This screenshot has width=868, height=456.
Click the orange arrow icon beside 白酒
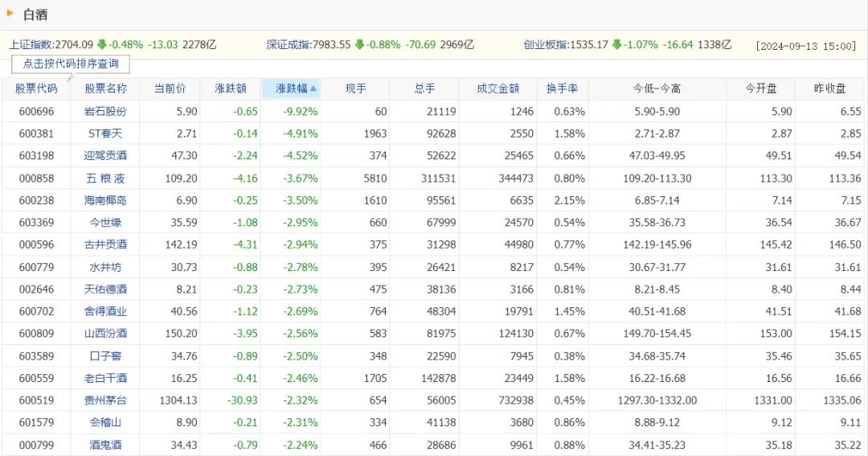(10, 13)
